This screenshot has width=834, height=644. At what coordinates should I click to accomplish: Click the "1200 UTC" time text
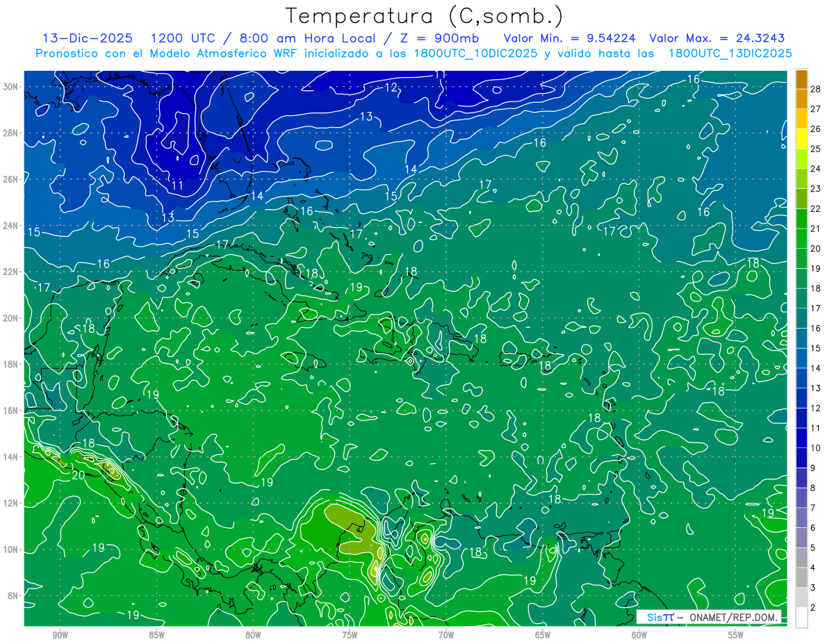pyautogui.click(x=183, y=38)
